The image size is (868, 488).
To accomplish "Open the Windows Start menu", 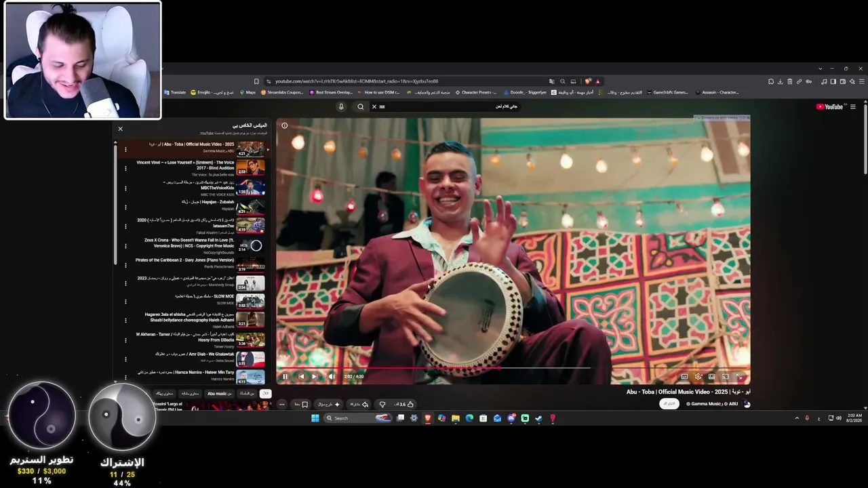I will [315, 418].
